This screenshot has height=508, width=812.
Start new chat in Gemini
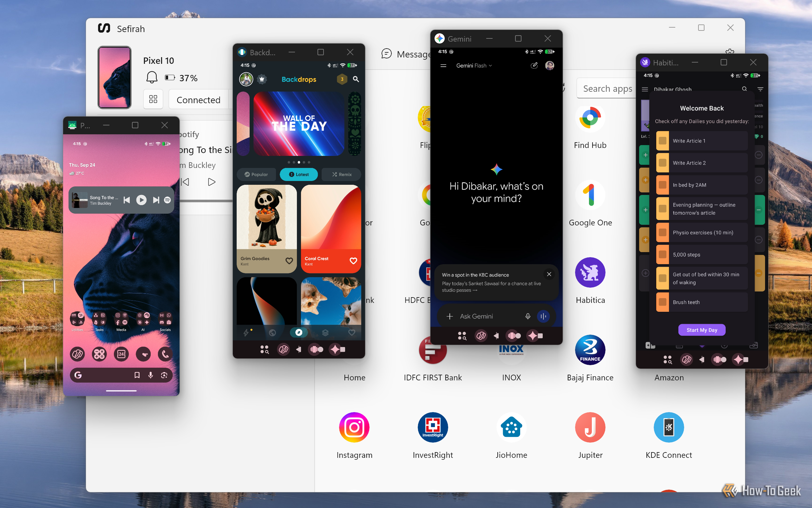(534, 65)
